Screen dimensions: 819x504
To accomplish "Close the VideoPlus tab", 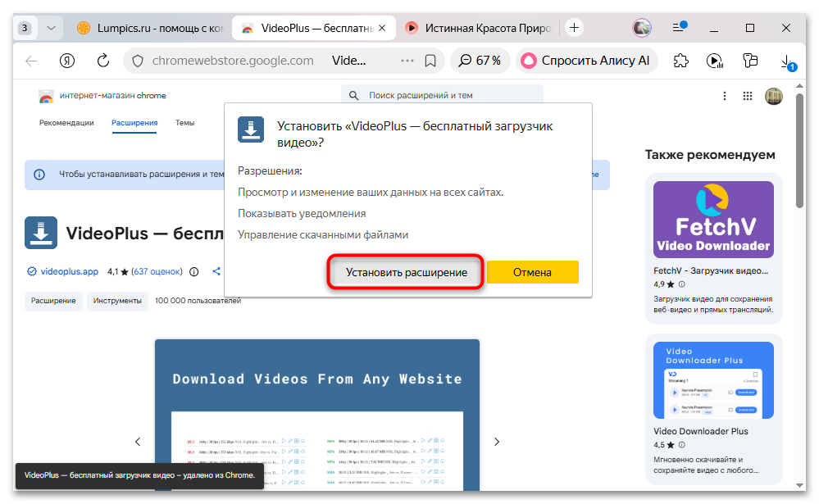I will (x=382, y=28).
